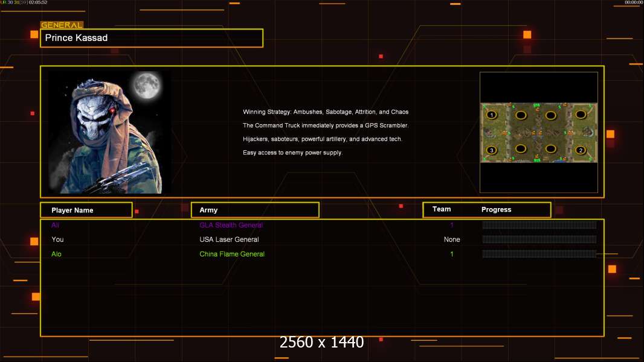Click the GENERAL label tag
The height and width of the screenshot is (362, 644).
pos(62,25)
